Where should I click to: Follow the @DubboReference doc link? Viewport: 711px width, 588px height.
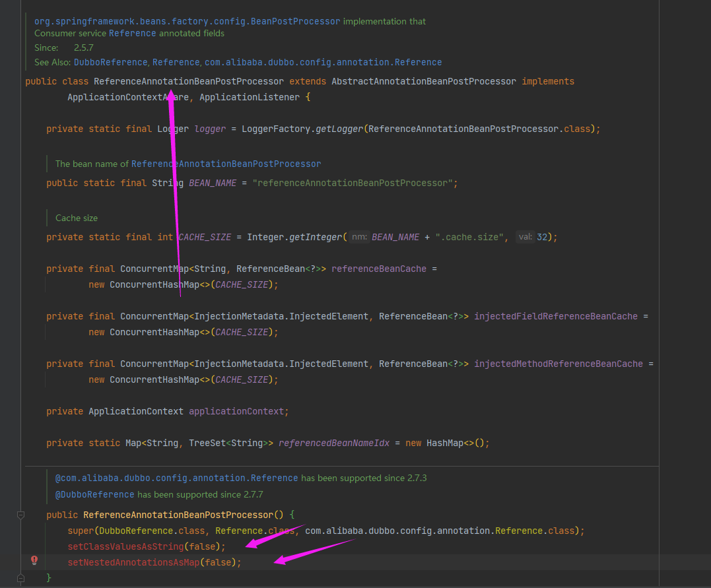(x=95, y=494)
